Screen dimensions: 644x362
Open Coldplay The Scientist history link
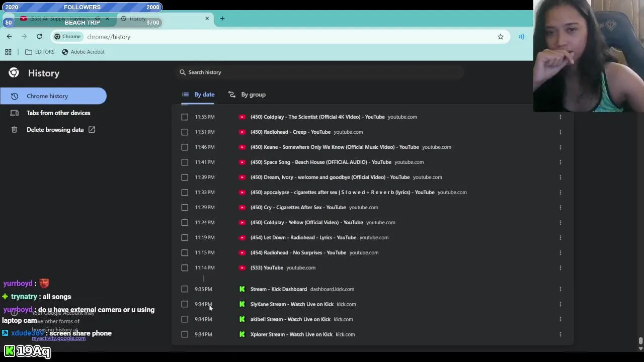click(317, 117)
